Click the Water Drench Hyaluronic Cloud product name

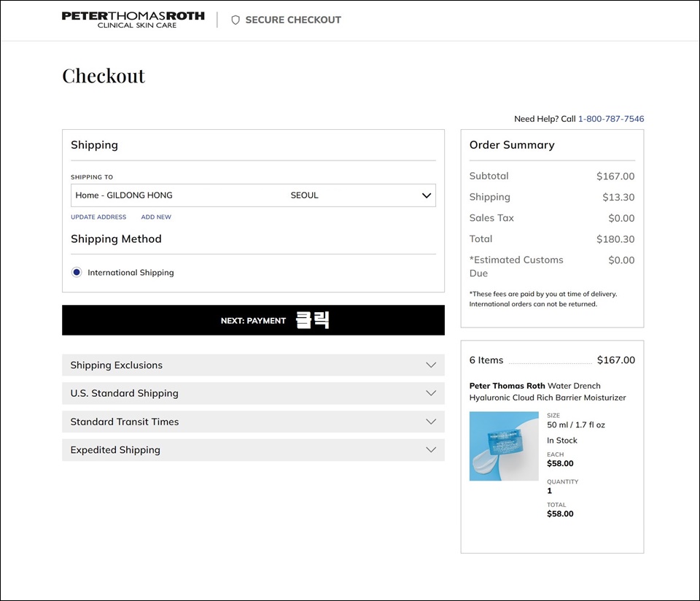click(x=548, y=392)
